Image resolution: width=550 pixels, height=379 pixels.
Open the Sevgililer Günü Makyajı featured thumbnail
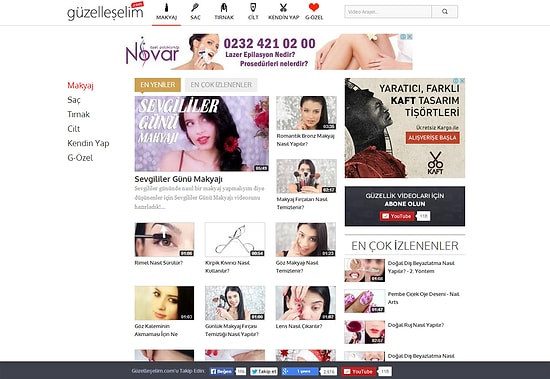click(202, 134)
